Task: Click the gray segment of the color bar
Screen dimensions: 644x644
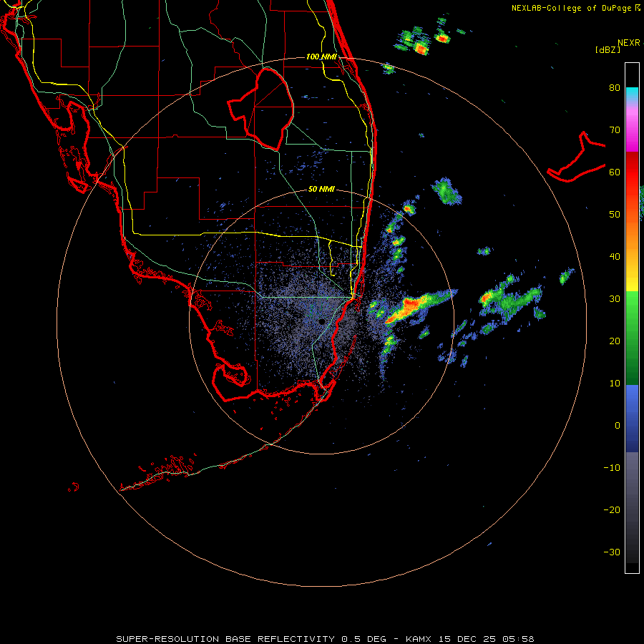Action: 632,484
